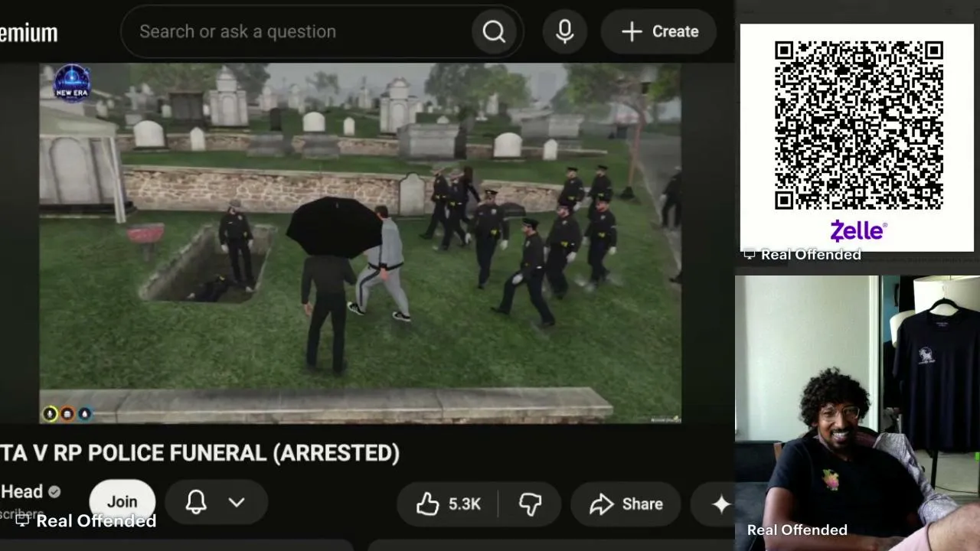The height and width of the screenshot is (551, 980).
Task: Click the 'Real Offended' webcam feed
Action: pyautogui.click(x=857, y=413)
